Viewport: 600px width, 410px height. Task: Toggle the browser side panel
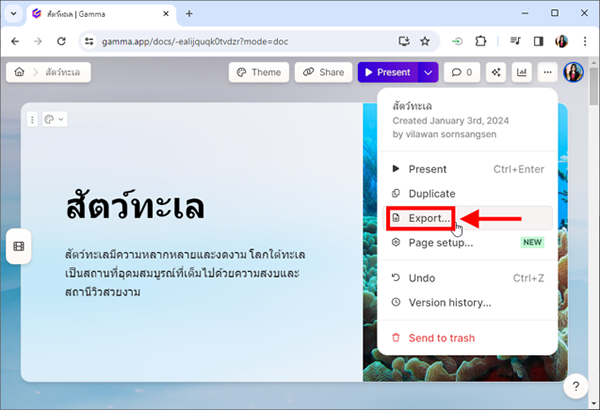pyautogui.click(x=539, y=41)
